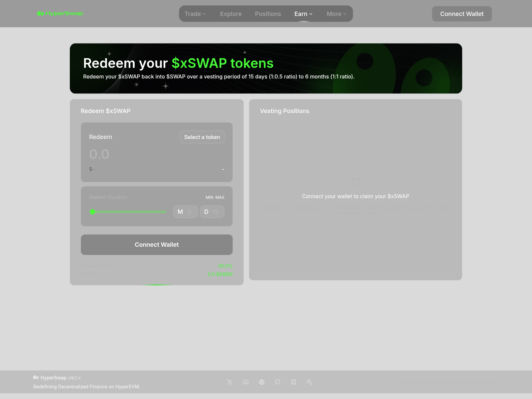This screenshot has height=399, width=532.
Task: Select the Explore menu item
Action: (x=231, y=14)
